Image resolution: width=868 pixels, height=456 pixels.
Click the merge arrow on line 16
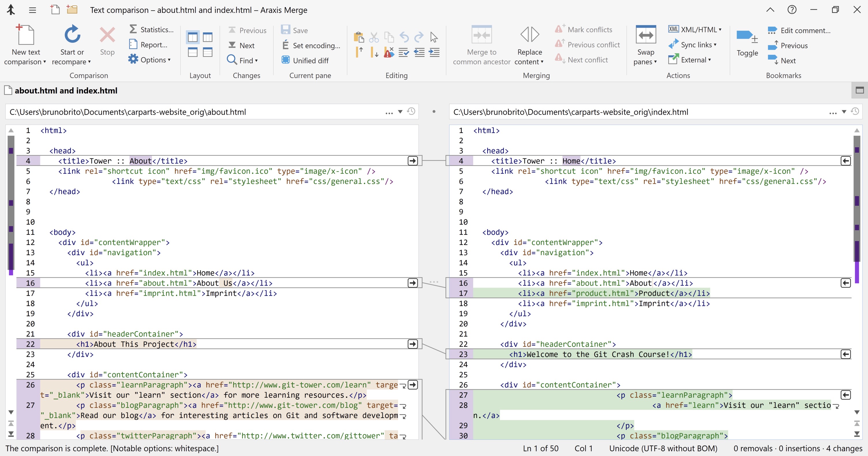[x=412, y=283]
